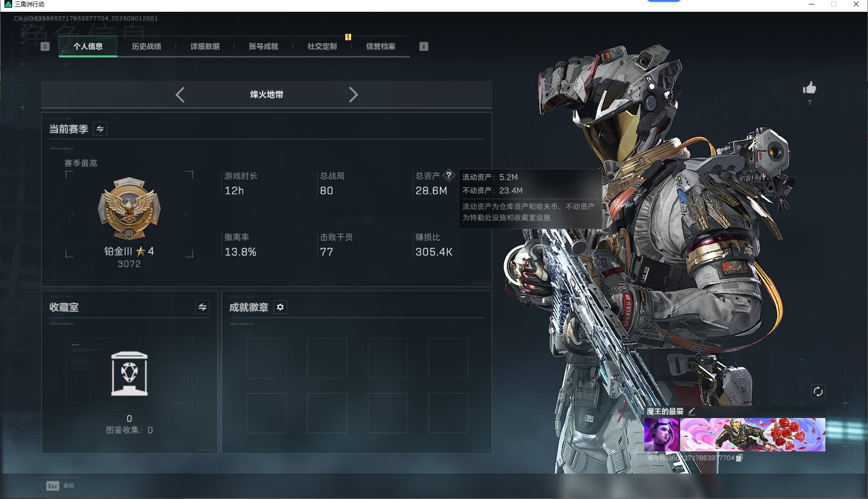The height and width of the screenshot is (499, 868).
Task: Go to next game mode with right arrow
Action: click(353, 95)
